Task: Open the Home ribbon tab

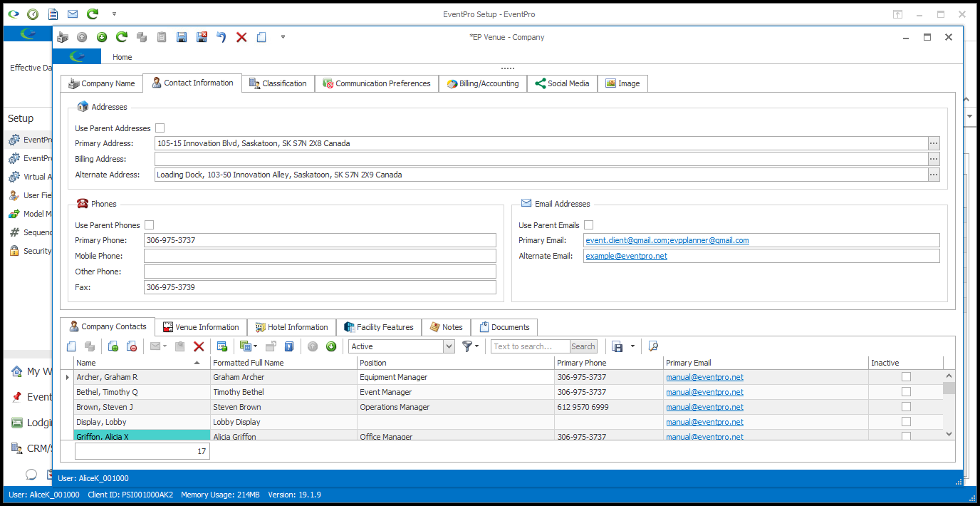Action: [x=122, y=57]
